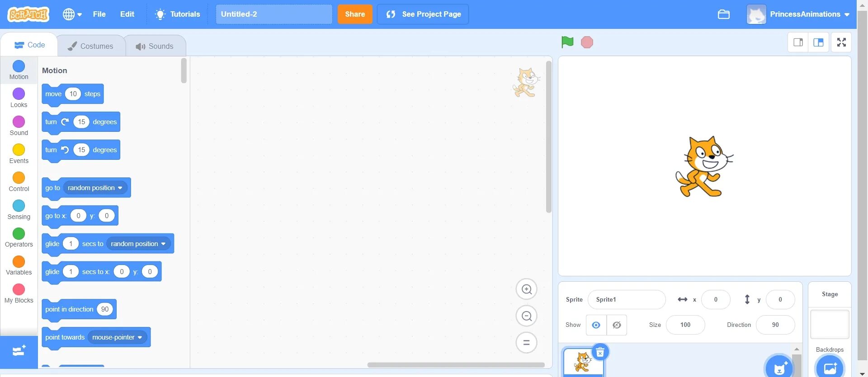Click the turn counterclockwise 15 degrees block

click(x=81, y=150)
